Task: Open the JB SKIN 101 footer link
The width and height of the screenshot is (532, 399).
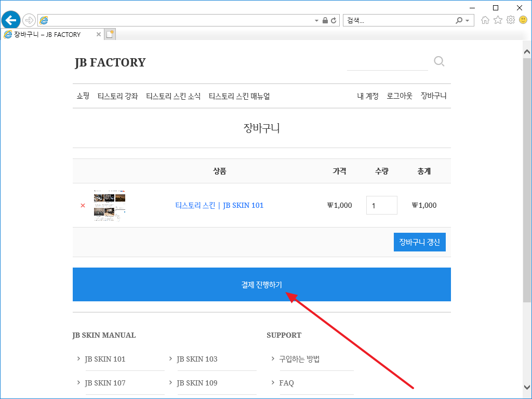Action: pos(105,359)
